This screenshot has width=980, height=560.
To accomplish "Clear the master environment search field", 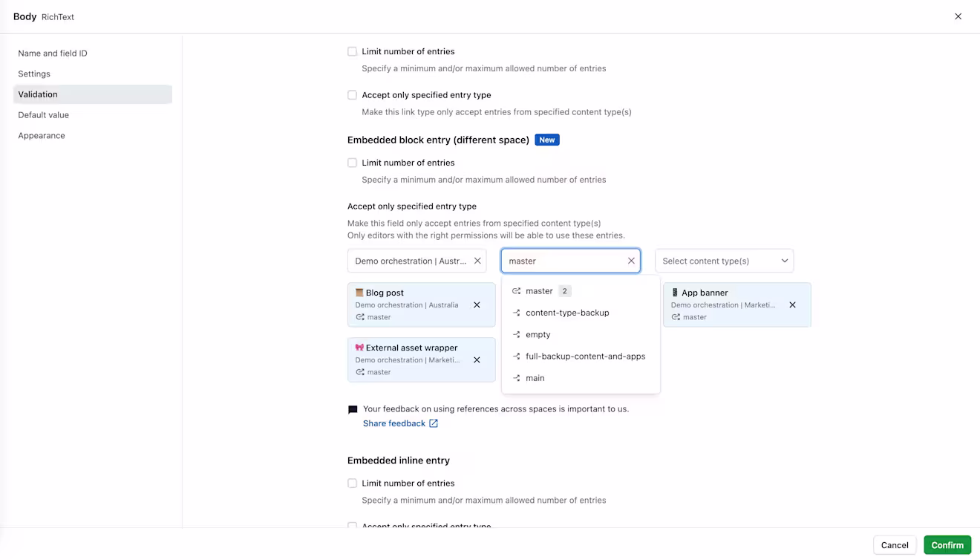I will point(631,261).
